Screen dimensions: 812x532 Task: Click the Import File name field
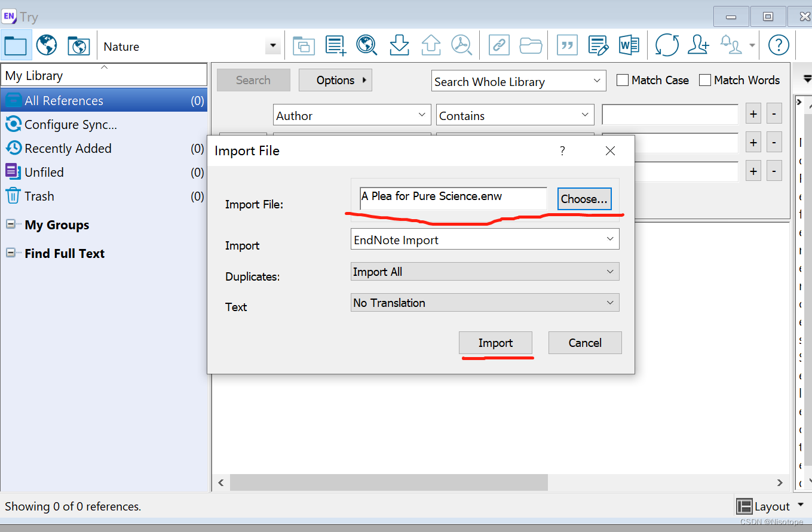tap(453, 199)
